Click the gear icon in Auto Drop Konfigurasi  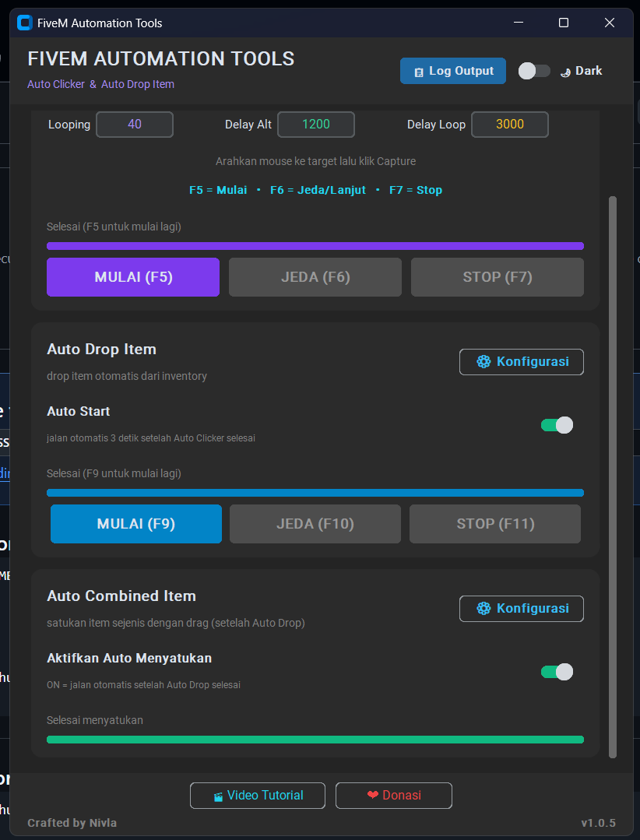(484, 361)
